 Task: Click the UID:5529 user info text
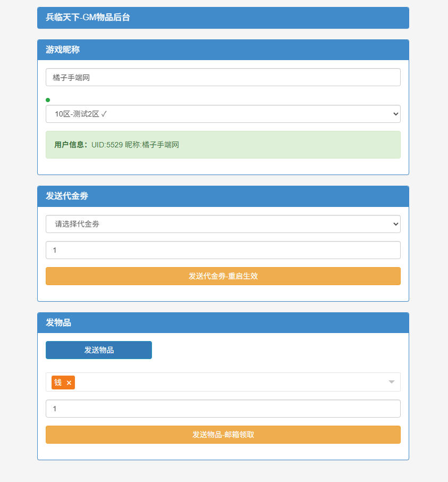[107, 145]
